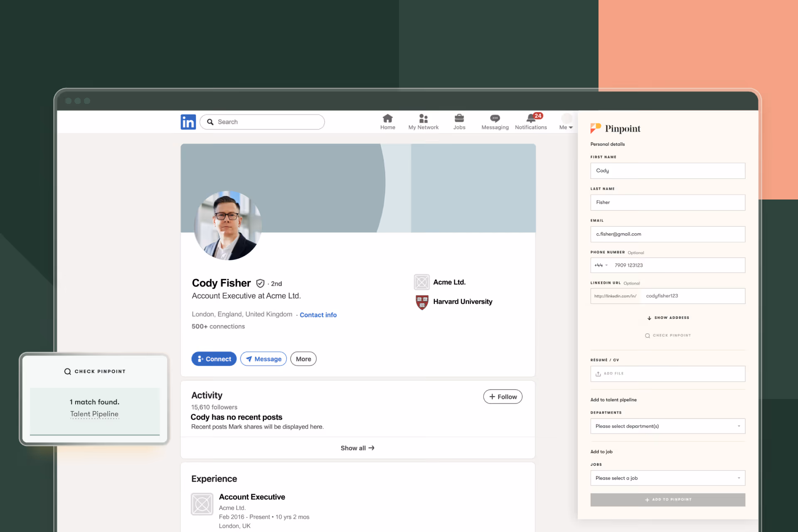Click Account Executive experience title
Image resolution: width=798 pixels, height=532 pixels.
tap(252, 497)
